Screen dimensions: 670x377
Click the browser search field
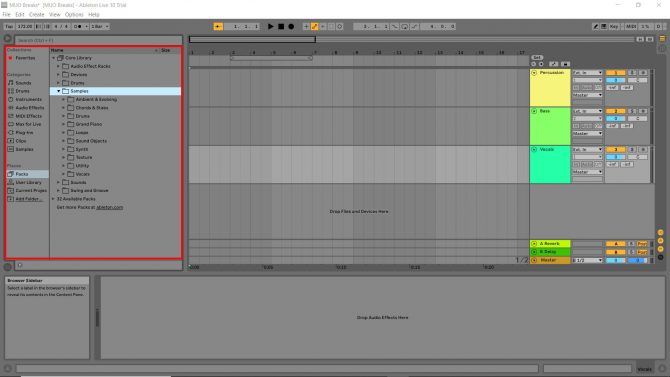(x=99, y=40)
